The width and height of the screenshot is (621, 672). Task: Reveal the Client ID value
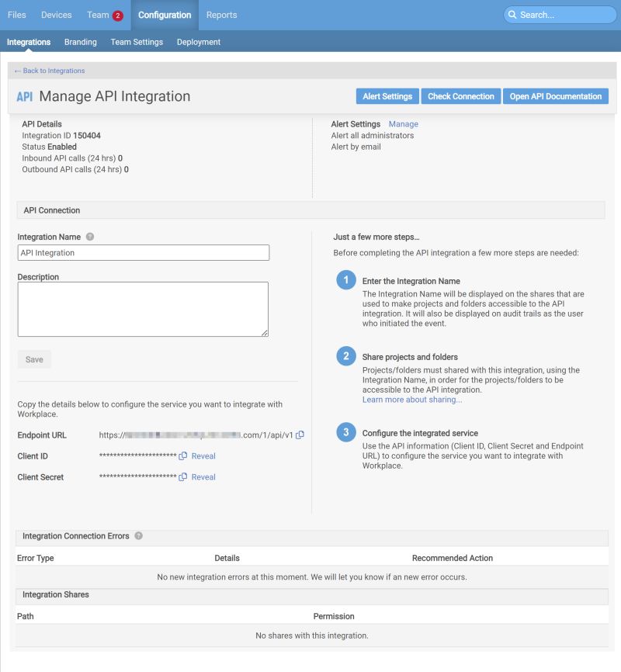(x=203, y=456)
